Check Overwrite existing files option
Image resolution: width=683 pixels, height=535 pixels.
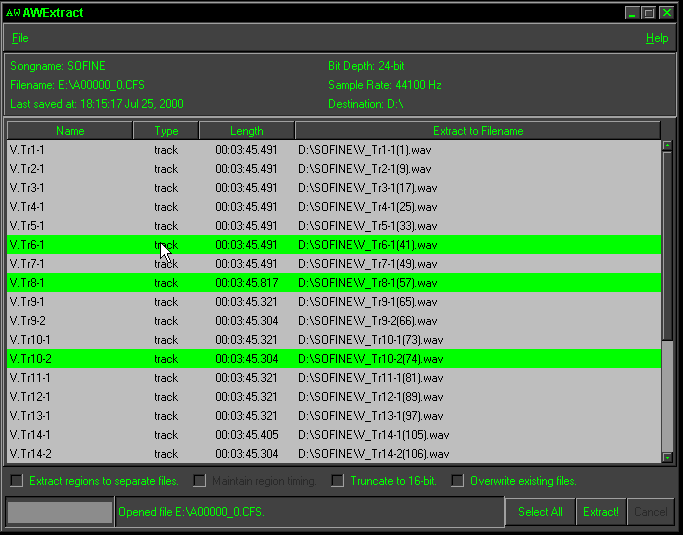pos(457,481)
